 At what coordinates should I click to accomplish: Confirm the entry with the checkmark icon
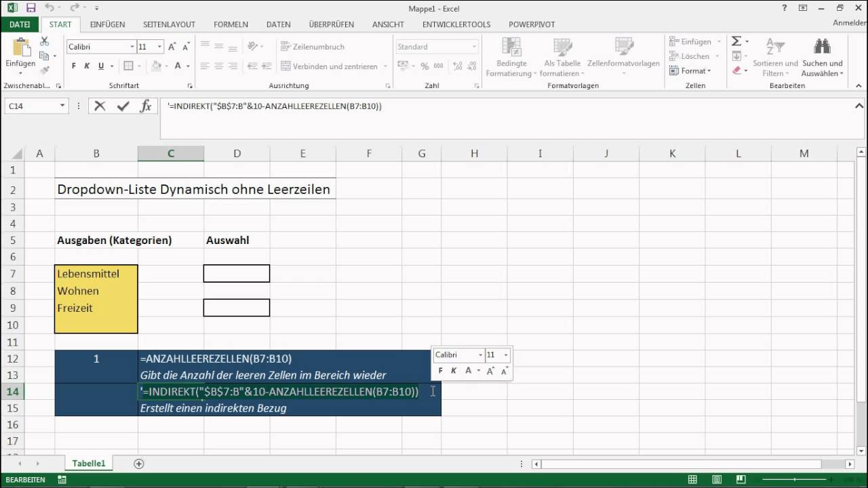[123, 106]
